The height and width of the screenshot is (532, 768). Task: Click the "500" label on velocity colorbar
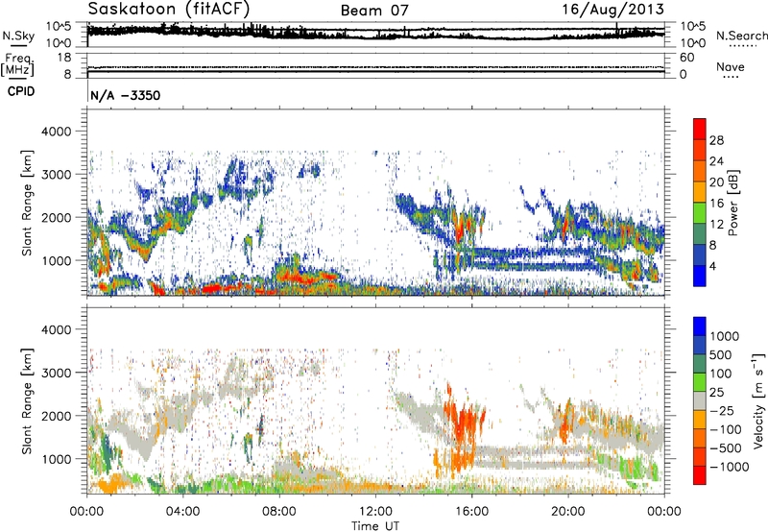click(721, 354)
